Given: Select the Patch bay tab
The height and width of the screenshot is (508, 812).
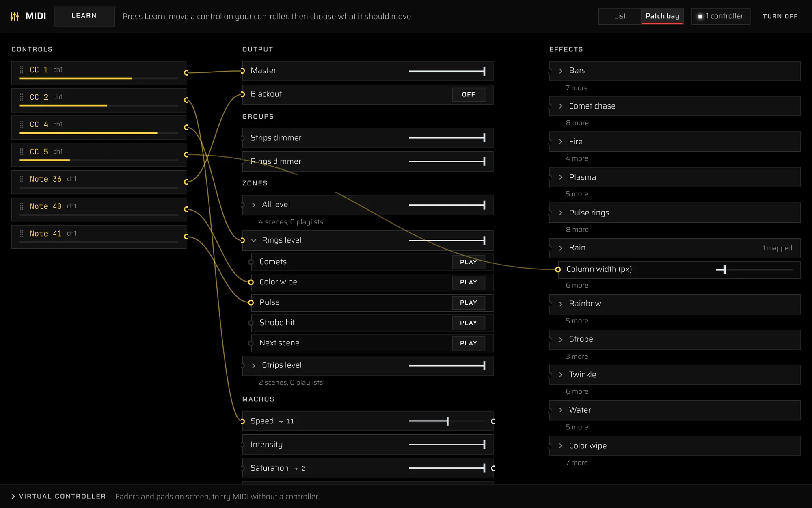Looking at the screenshot, I should 662,16.
